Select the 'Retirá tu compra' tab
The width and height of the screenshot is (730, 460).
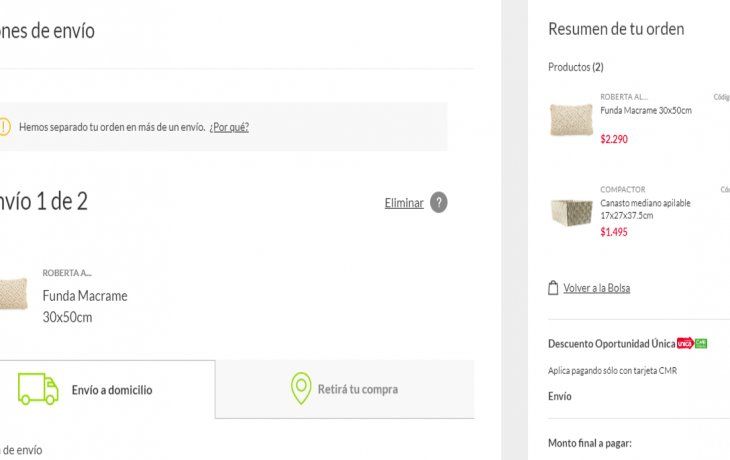click(x=345, y=389)
